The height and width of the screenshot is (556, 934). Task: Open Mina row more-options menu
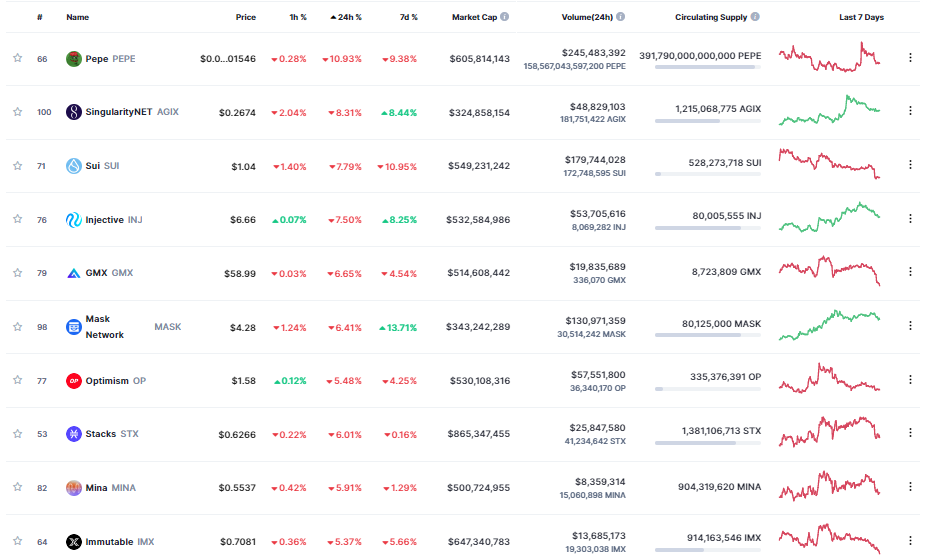point(910,486)
